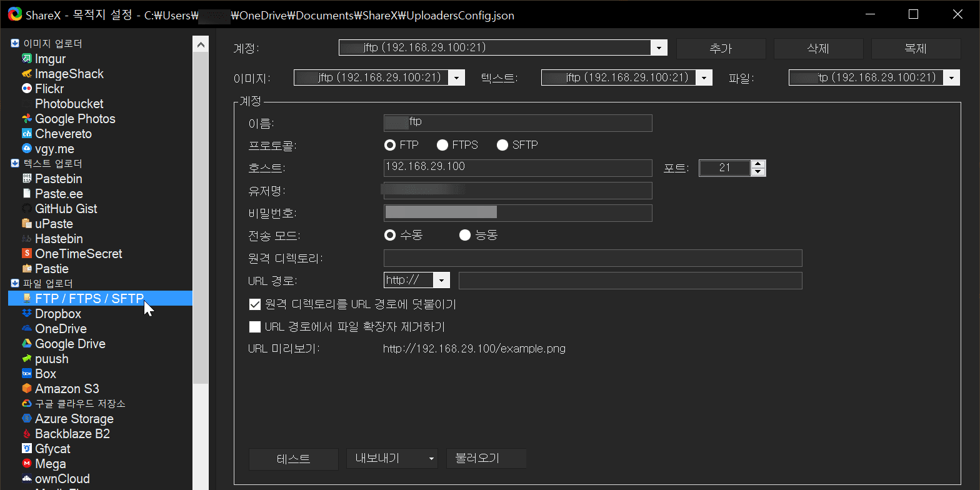Click the http://192.168.29.100/example.png preview text
Viewport: 980px width, 490px height.
[x=474, y=349]
